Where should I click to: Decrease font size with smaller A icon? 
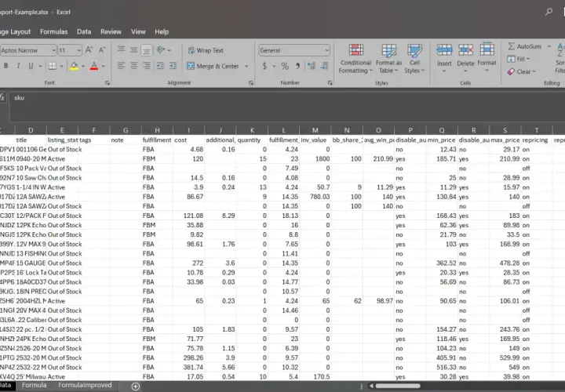pyautogui.click(x=102, y=50)
